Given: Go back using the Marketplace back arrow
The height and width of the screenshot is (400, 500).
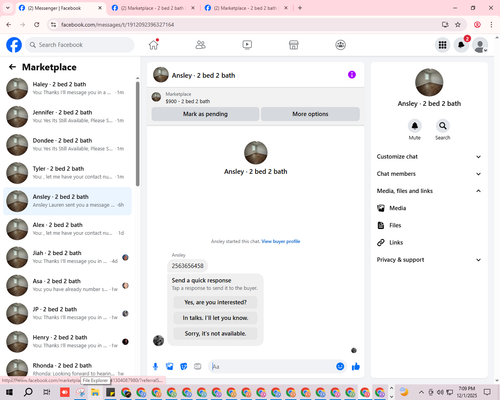Looking at the screenshot, I should tap(12, 67).
